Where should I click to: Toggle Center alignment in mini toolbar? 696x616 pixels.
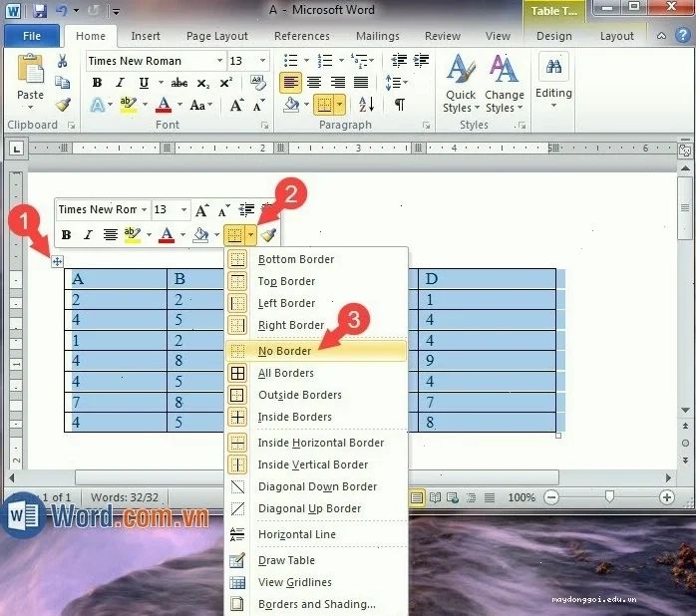tap(110, 235)
